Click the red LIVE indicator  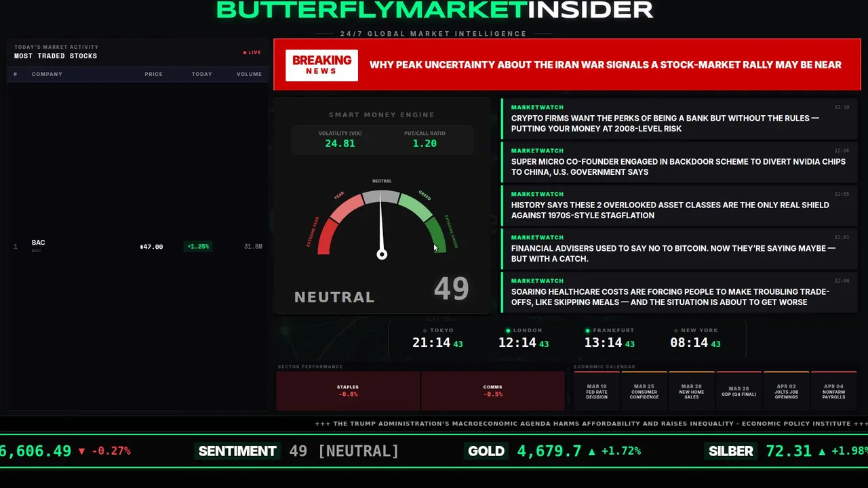pyautogui.click(x=252, y=52)
